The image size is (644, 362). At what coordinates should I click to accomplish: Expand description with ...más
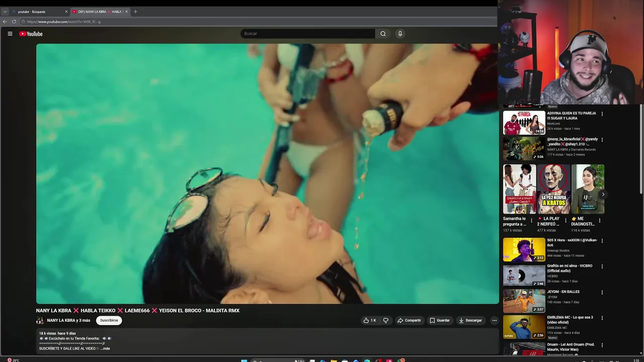point(105,348)
